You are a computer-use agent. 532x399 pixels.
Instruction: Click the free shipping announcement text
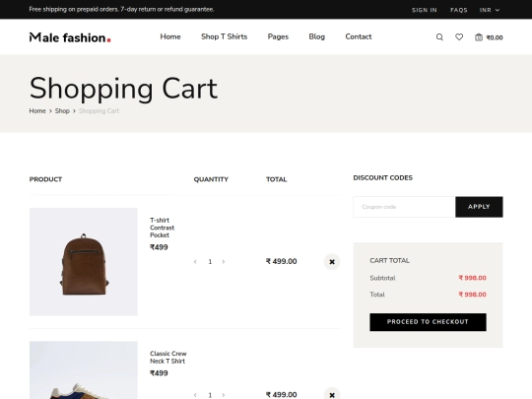(121, 10)
